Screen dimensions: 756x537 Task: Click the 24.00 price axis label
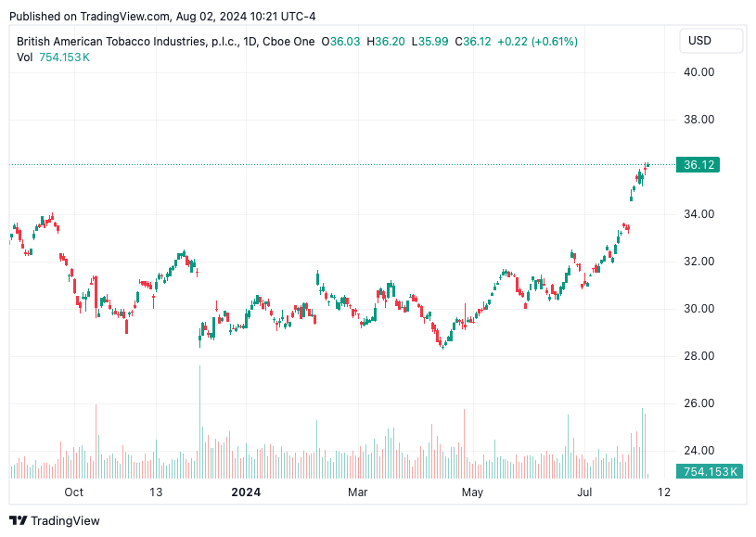pyautogui.click(x=698, y=450)
